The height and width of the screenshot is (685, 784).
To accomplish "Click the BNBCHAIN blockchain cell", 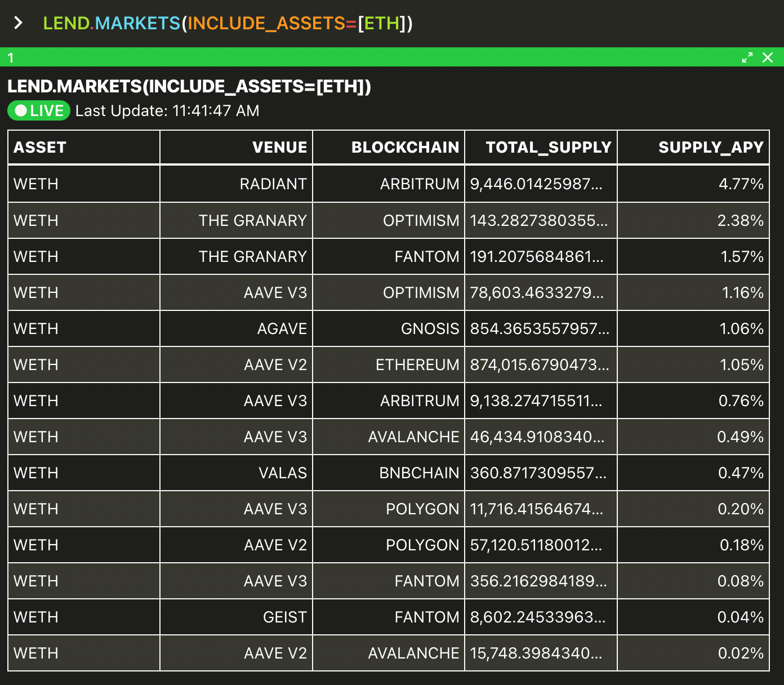I will coord(389,473).
